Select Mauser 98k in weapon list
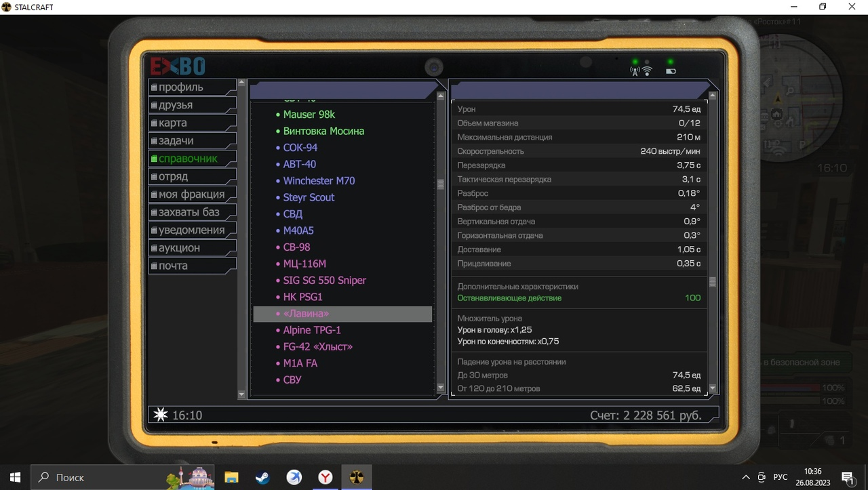Viewport: 868px width, 490px height. [342, 115]
